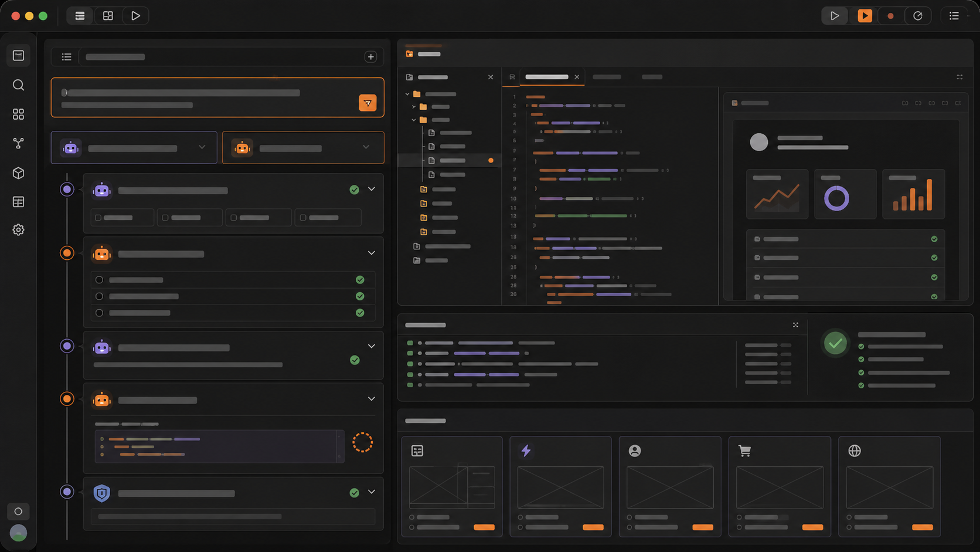
Task: Click the first purple timeline marker
Action: (67, 189)
